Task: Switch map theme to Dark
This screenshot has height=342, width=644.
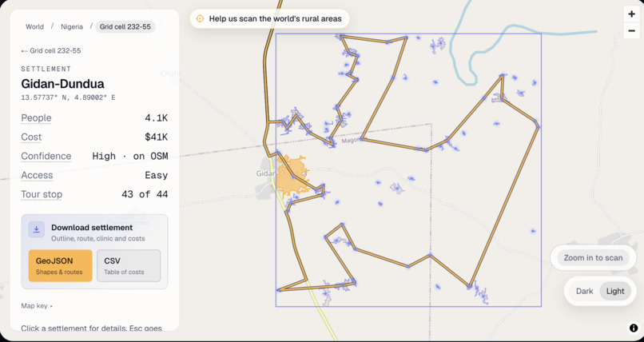Action: [x=584, y=291]
